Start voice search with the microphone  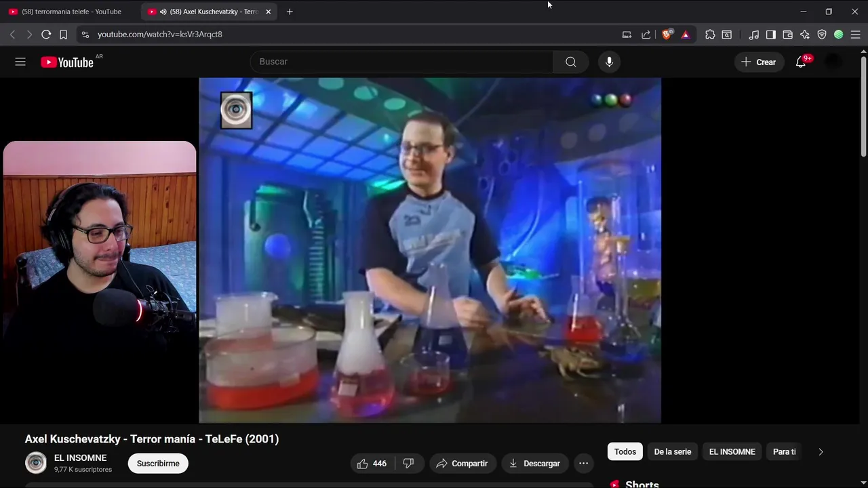609,62
